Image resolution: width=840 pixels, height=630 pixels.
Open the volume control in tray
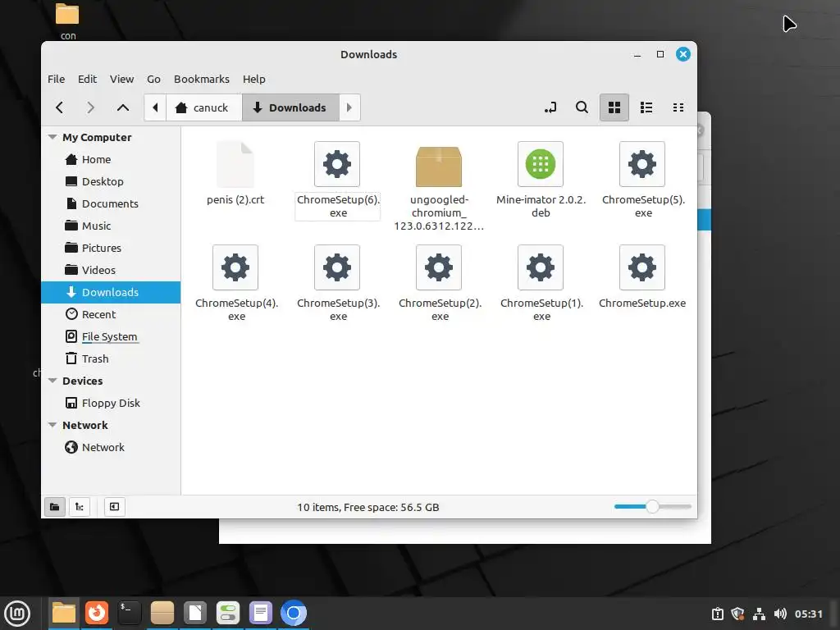tap(780, 614)
